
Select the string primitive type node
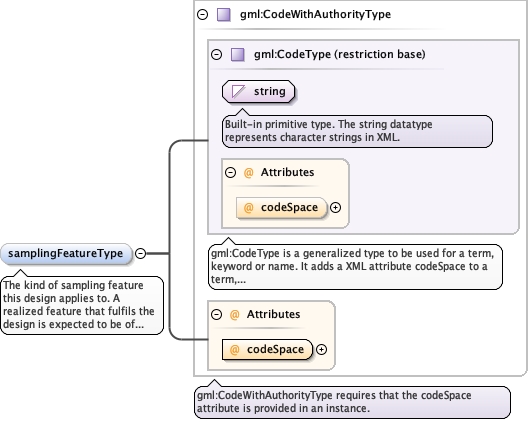tap(258, 91)
